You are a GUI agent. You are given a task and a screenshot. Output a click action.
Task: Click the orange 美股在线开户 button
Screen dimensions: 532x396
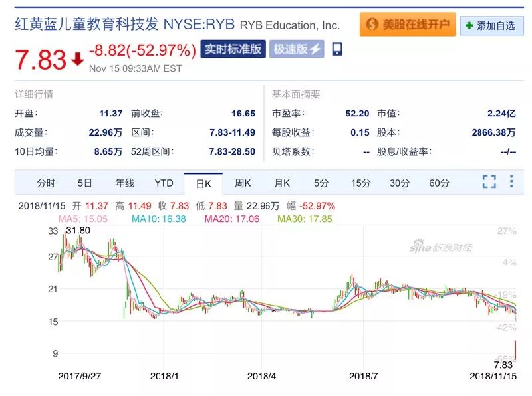tap(408, 24)
